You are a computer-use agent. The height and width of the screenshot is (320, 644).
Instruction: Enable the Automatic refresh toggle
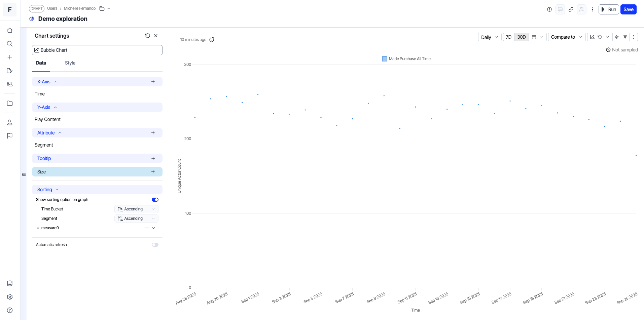[155, 245]
